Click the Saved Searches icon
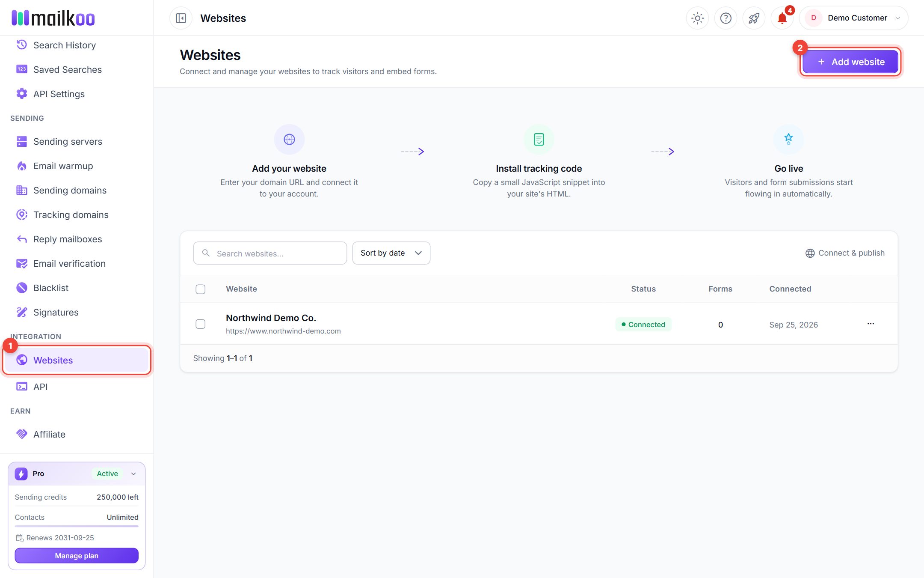This screenshot has width=924, height=578. coord(21,69)
